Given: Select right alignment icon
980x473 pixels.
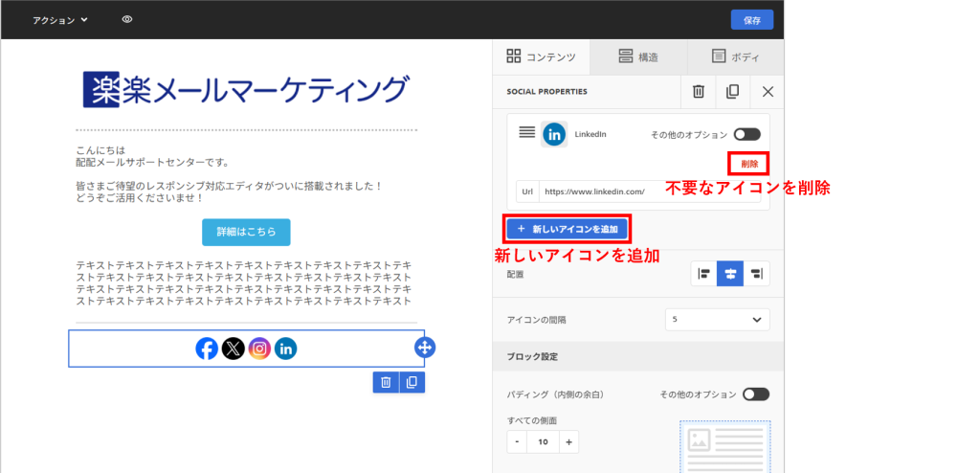Looking at the screenshot, I should pyautogui.click(x=756, y=274).
